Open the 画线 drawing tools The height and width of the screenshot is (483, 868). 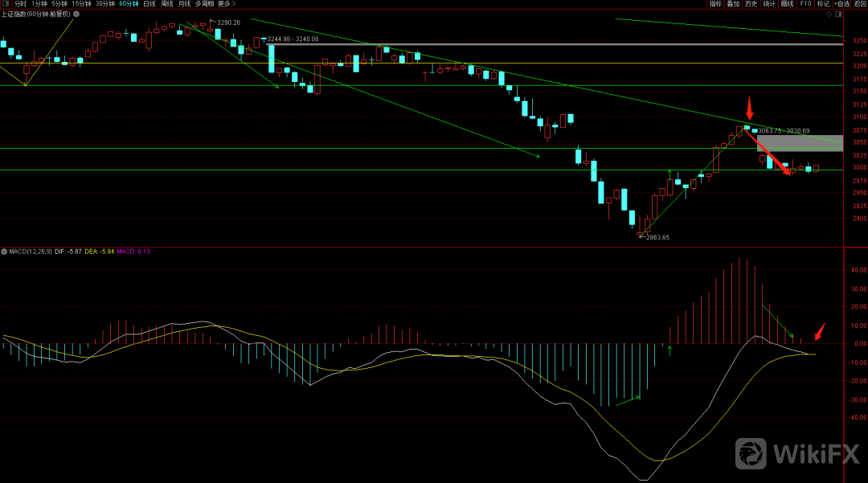pyautogui.click(x=787, y=4)
